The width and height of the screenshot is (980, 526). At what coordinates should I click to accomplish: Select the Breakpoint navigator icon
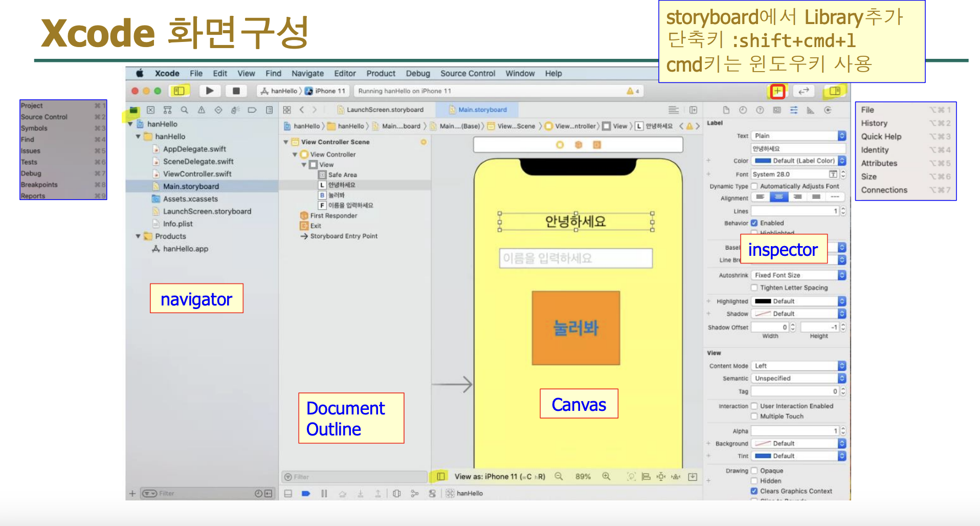pos(252,110)
